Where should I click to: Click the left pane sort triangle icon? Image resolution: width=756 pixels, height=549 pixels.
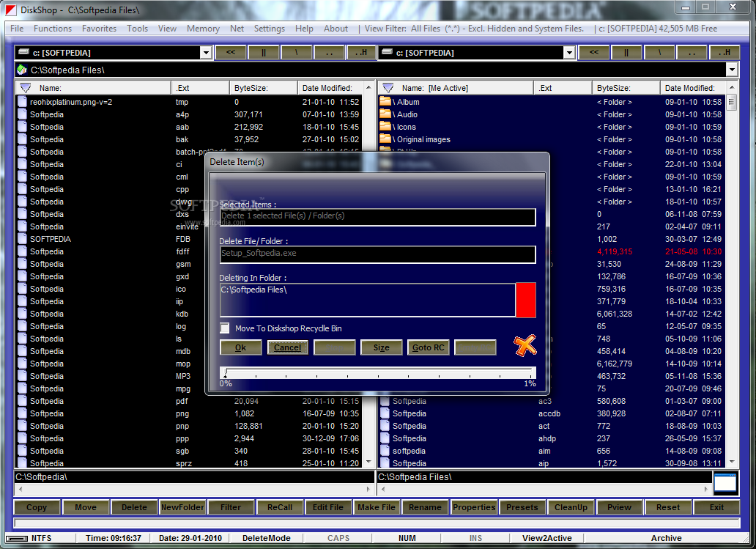point(25,88)
